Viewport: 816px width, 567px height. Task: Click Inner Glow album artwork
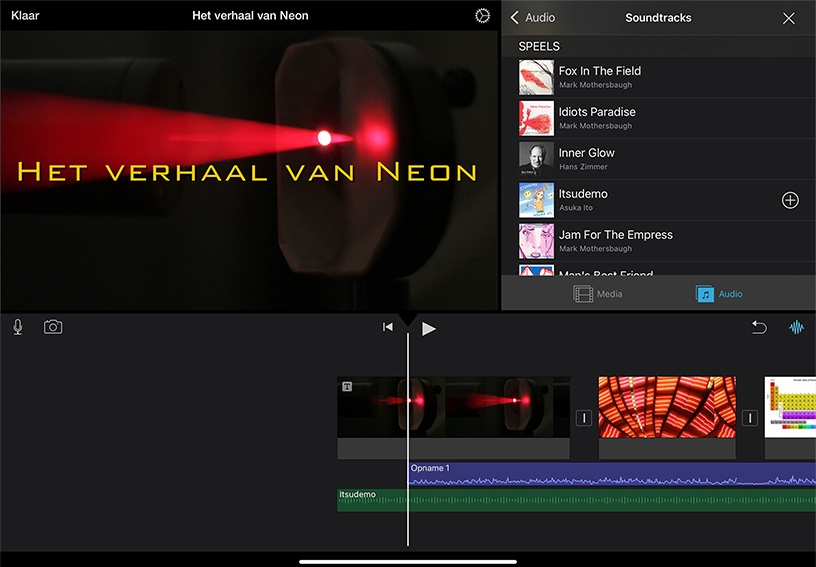coord(536,159)
